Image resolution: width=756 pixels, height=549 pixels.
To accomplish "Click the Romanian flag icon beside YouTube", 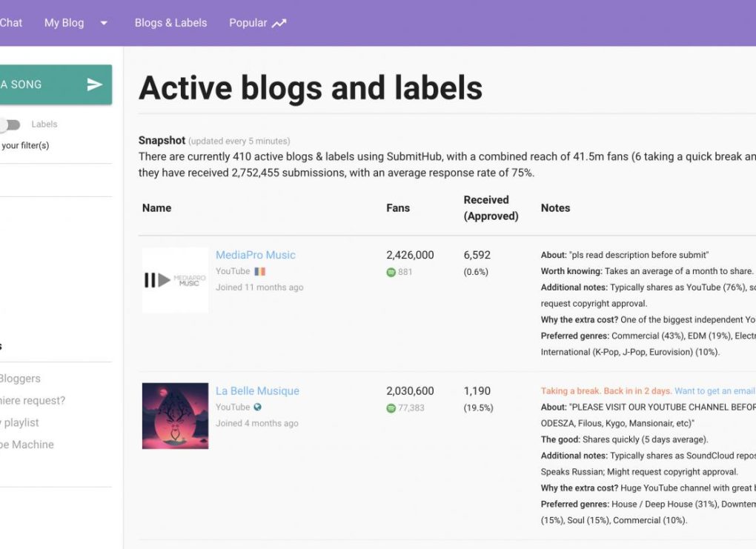I will point(260,271).
